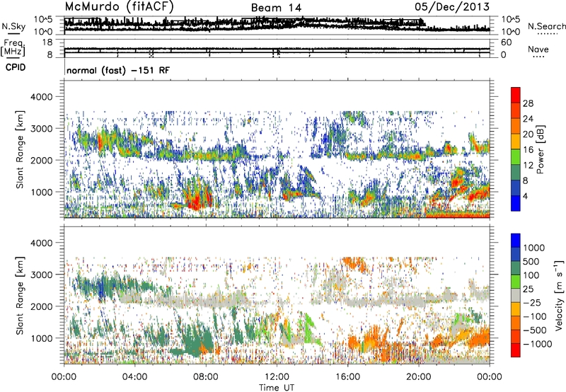The image size is (566, 392).
Task: Click the 28 value on Power colorbar
Action: point(528,103)
